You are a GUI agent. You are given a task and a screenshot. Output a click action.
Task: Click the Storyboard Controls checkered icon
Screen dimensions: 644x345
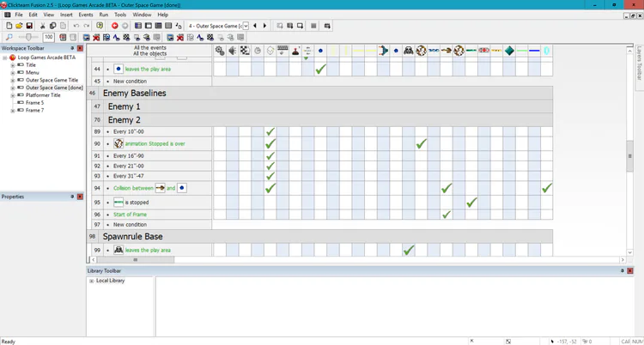[x=245, y=51]
